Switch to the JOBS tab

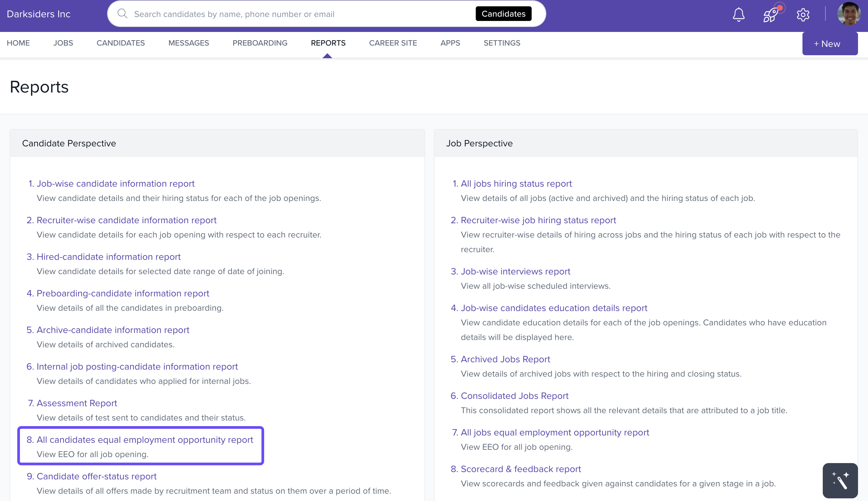click(x=63, y=43)
